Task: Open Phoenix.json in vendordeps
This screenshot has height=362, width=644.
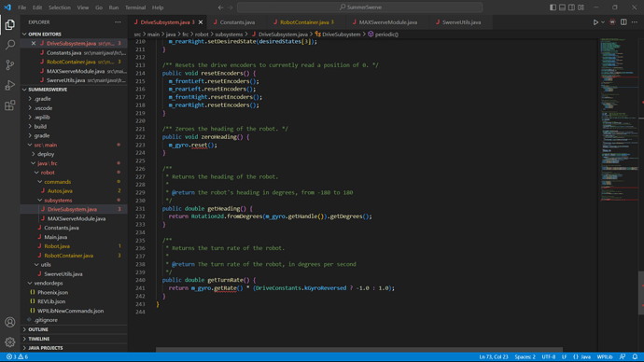Action: [x=52, y=293]
